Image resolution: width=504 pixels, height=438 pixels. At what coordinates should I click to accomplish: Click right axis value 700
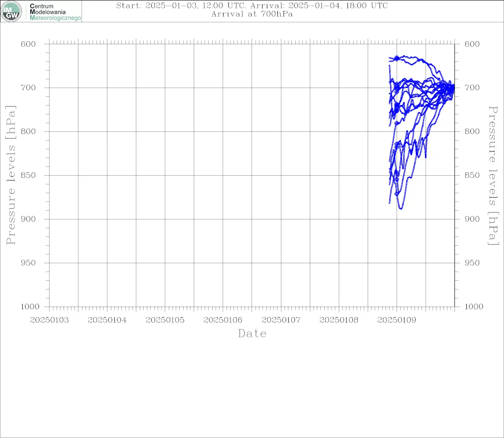(472, 88)
